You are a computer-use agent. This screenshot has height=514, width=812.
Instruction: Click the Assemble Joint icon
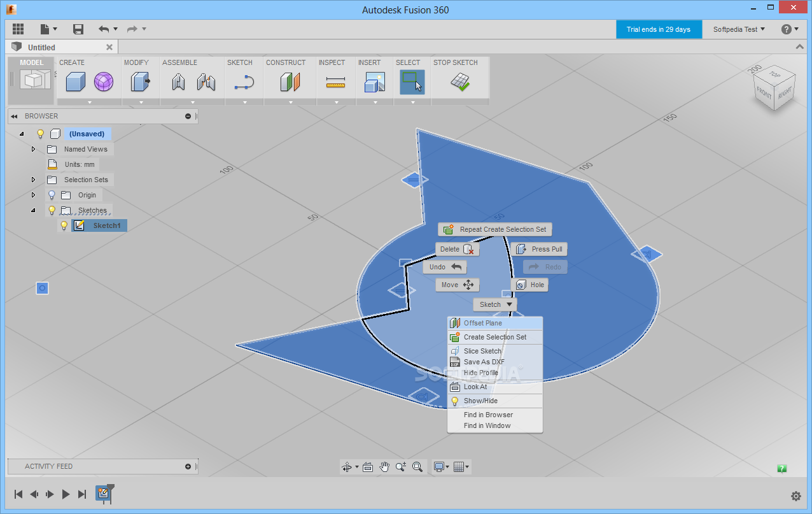206,82
